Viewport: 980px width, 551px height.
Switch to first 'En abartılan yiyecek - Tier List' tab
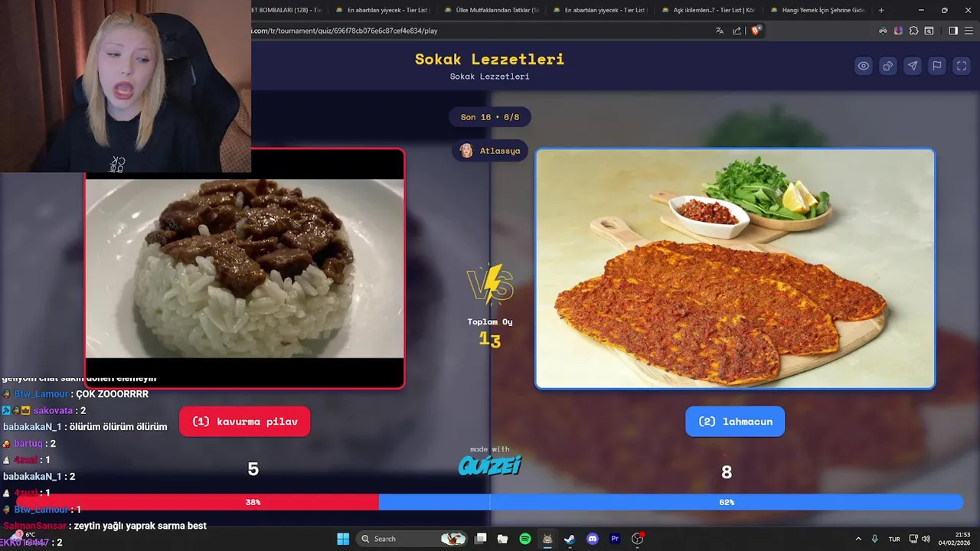coord(384,10)
